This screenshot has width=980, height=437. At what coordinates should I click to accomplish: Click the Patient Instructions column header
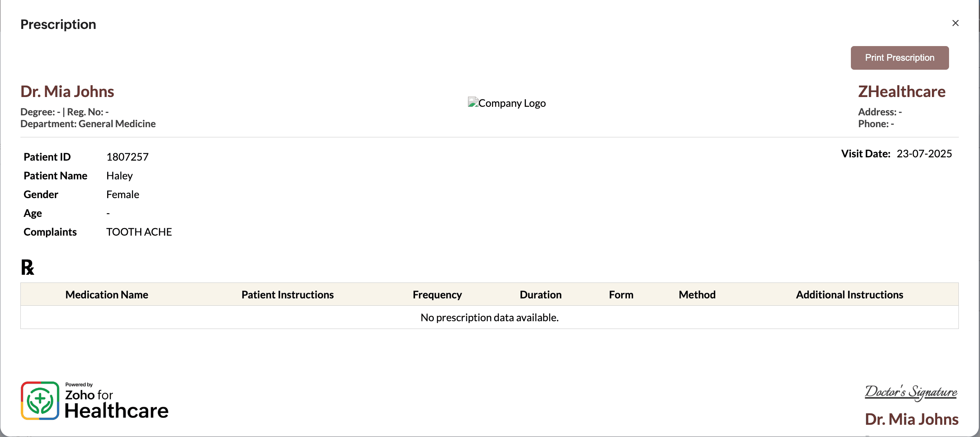pyautogui.click(x=287, y=295)
